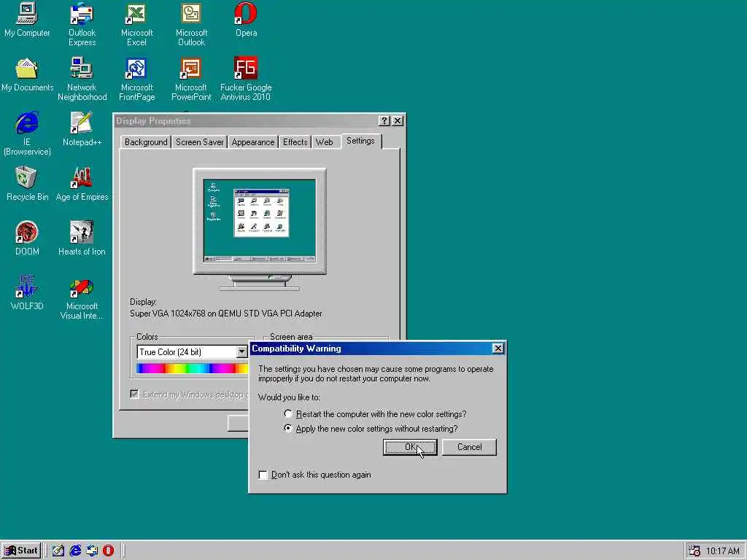Click the system tray scheduler icon
747x560 pixels.
[694, 551]
